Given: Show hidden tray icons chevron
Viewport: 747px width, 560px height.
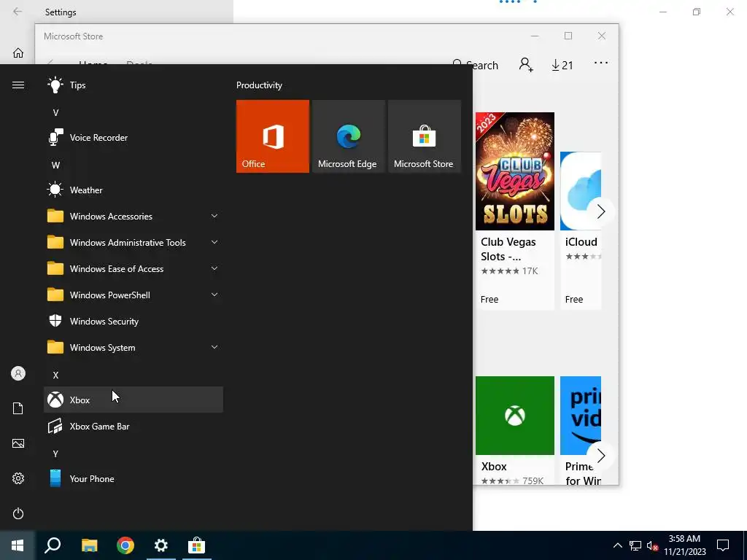Looking at the screenshot, I should pyautogui.click(x=617, y=545).
